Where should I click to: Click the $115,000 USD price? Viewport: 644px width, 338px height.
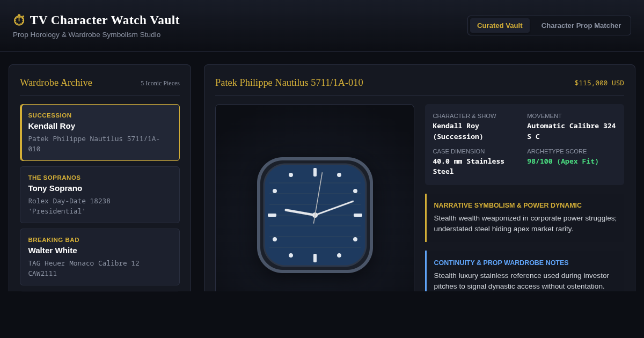[599, 83]
